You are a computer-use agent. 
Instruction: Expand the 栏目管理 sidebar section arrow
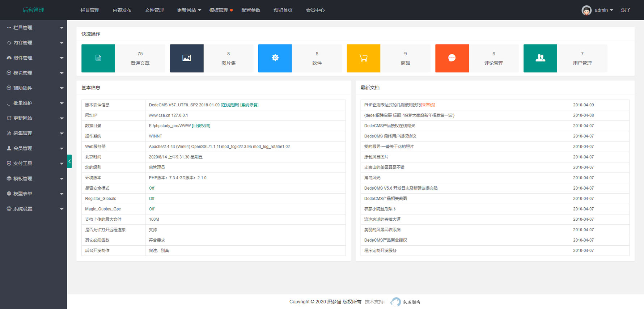pos(62,28)
